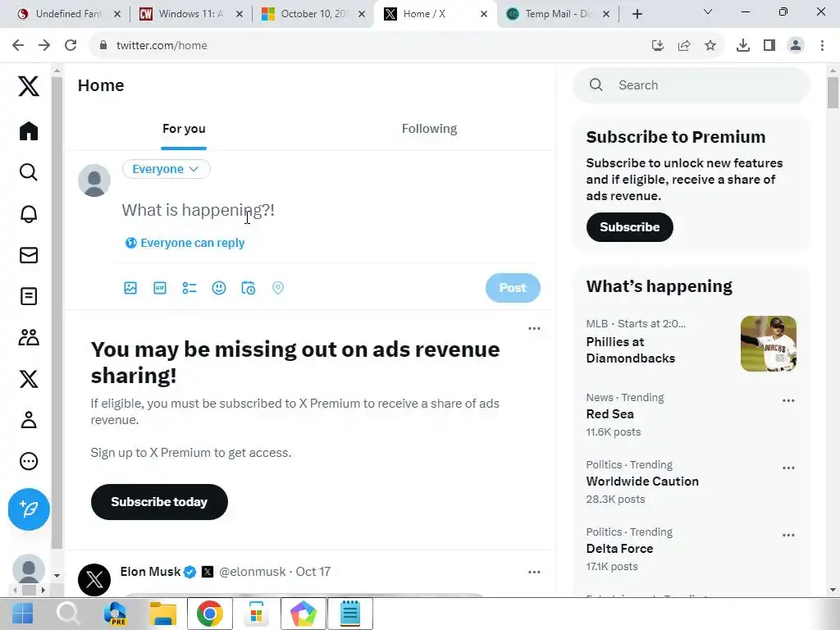This screenshot has width=840, height=630.
Task: Click the X logo in the sidebar top
Action: 29,85
